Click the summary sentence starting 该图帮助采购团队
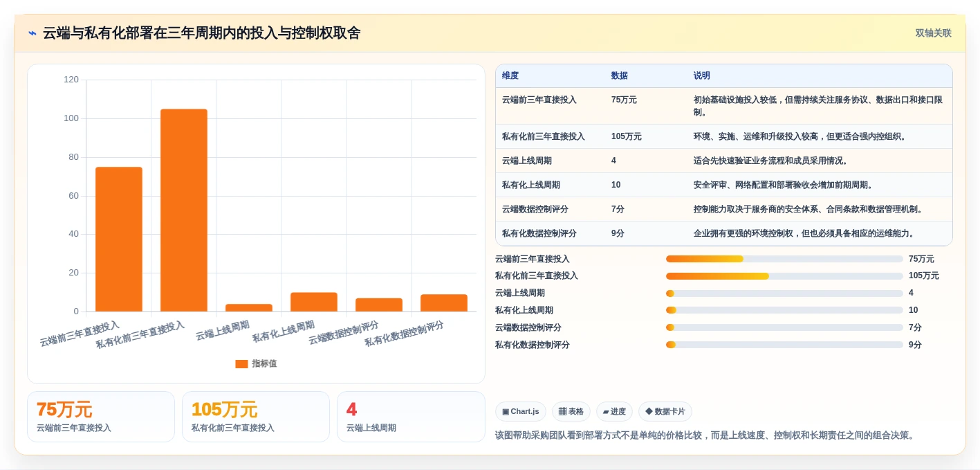Viewport: 980px width, 470px height. [x=706, y=435]
